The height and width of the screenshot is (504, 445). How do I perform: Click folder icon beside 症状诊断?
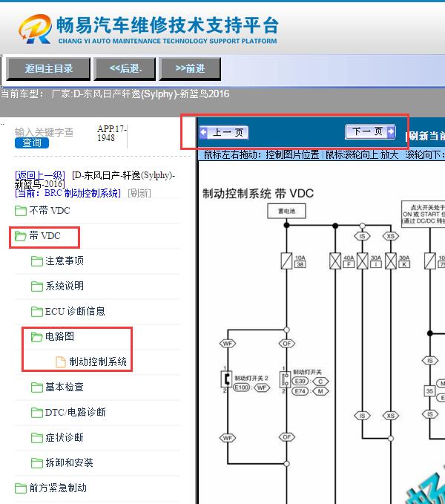coord(36,438)
